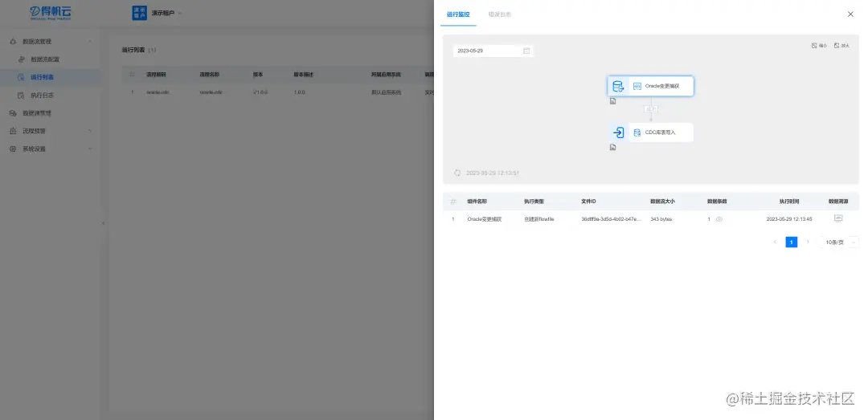Go to the previous page with the left arrow
Screen dimensions: 868x420
pyautogui.click(x=775, y=242)
